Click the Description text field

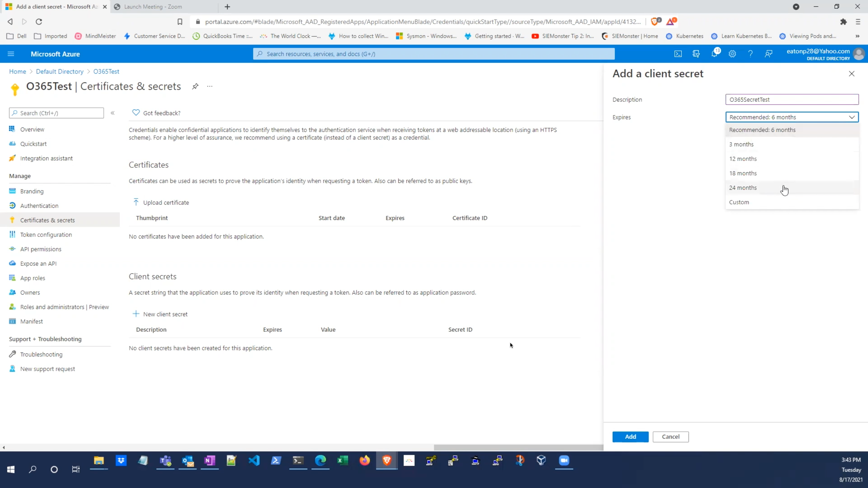(792, 100)
